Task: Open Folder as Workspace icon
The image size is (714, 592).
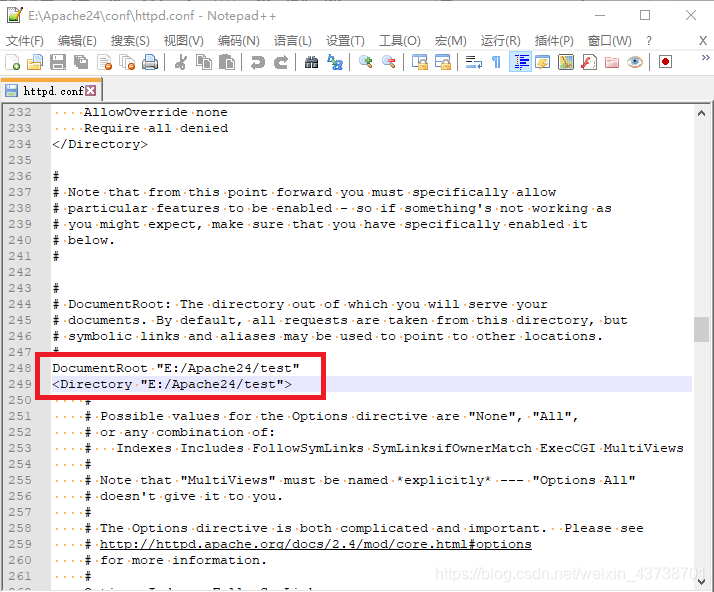Action: [612, 62]
